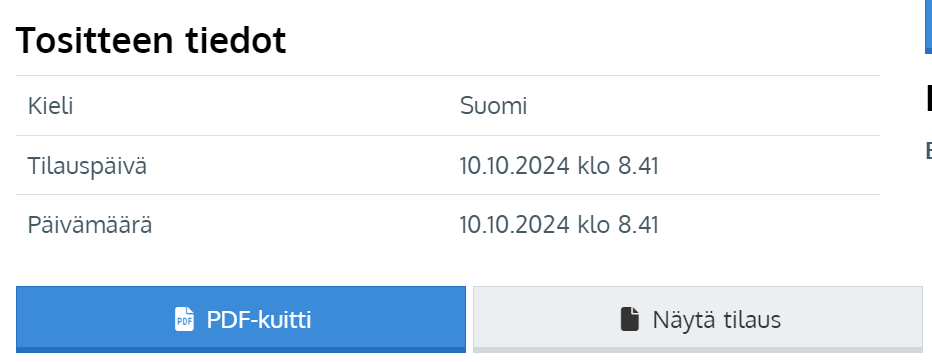Screen dimensions: 932x362
Task: Select the date 10.10.2024 in the Päivämäärä row
Action: [515, 225]
